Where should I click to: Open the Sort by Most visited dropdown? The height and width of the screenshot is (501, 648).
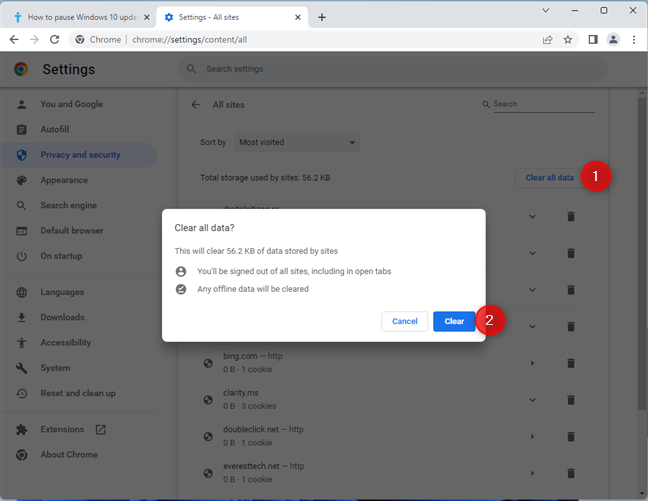click(297, 142)
